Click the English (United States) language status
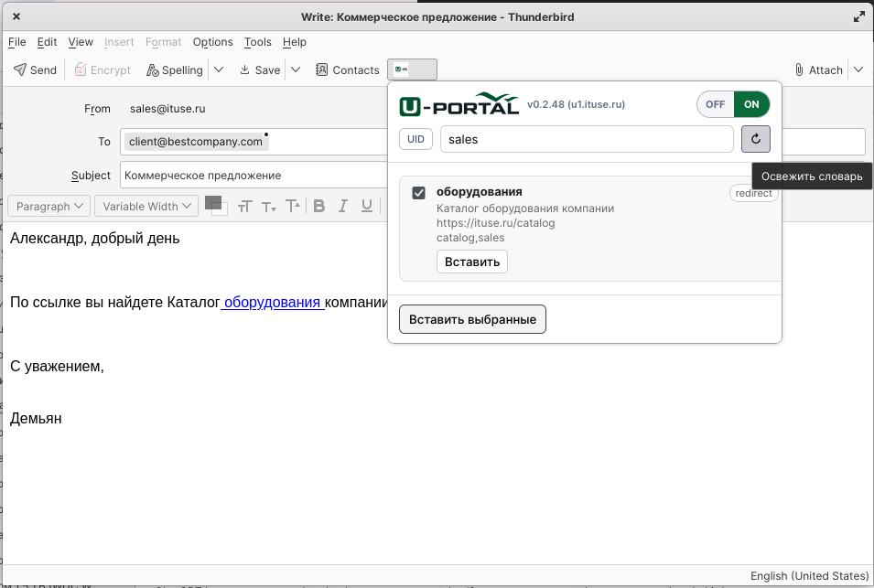The height and width of the screenshot is (588, 874). 809,576
